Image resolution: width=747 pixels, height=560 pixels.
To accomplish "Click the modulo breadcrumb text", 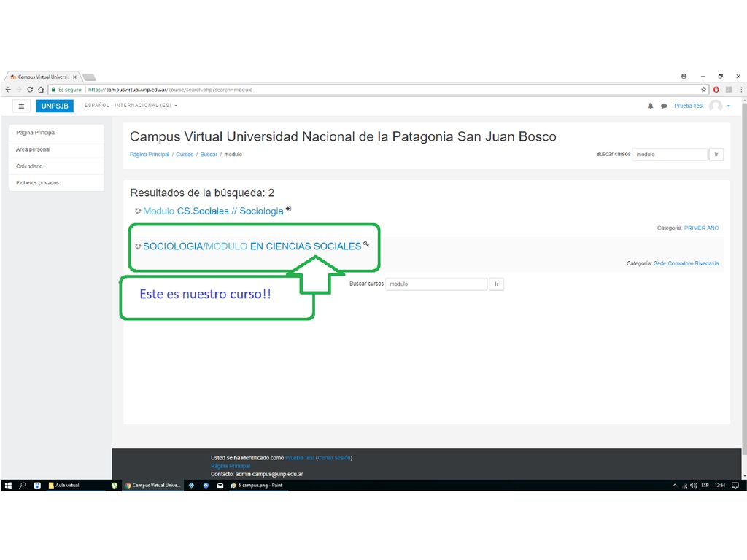I will click(233, 155).
